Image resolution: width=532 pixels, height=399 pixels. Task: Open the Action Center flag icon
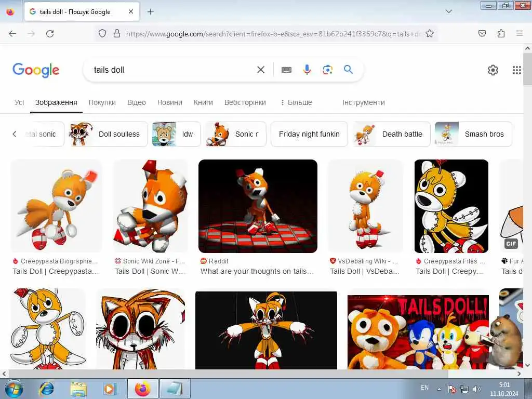[x=451, y=389]
